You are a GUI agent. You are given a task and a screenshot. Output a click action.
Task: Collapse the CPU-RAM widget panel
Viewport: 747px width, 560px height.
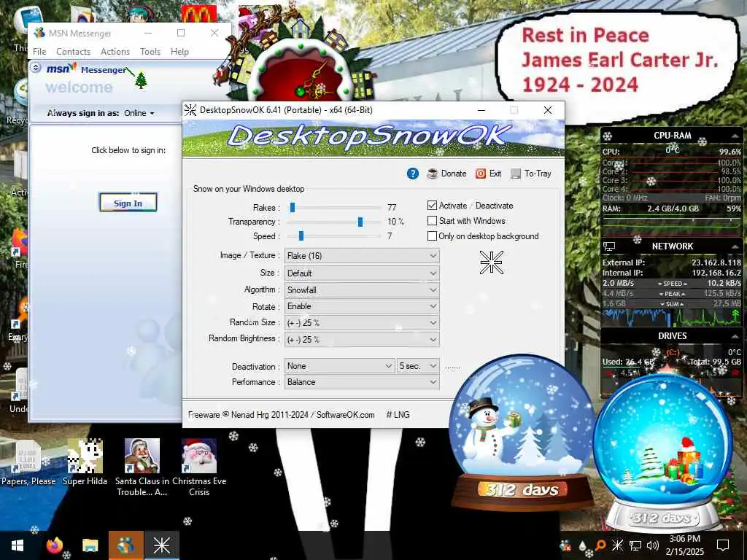click(x=735, y=136)
